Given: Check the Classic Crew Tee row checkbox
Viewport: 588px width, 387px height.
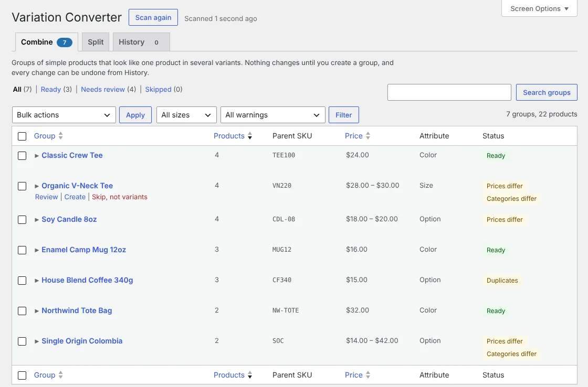Looking at the screenshot, I should [22, 155].
